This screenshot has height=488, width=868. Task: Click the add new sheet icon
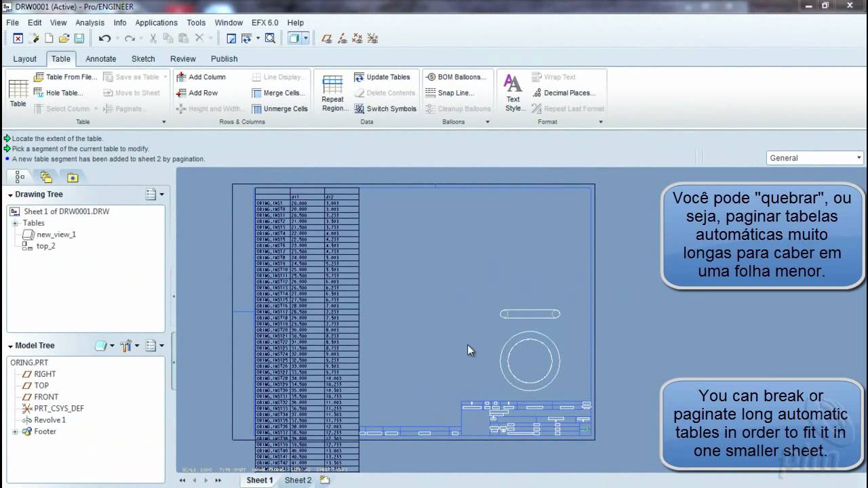point(325,480)
